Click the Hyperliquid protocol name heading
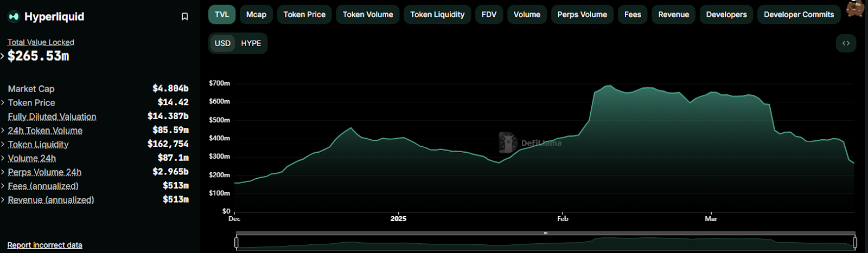The width and height of the screenshot is (868, 253). coord(54,17)
